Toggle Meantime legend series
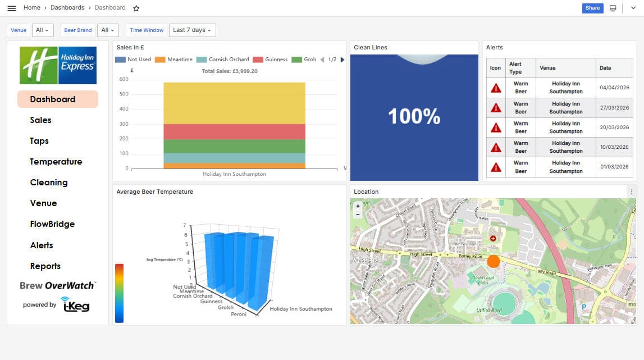 [x=173, y=60]
